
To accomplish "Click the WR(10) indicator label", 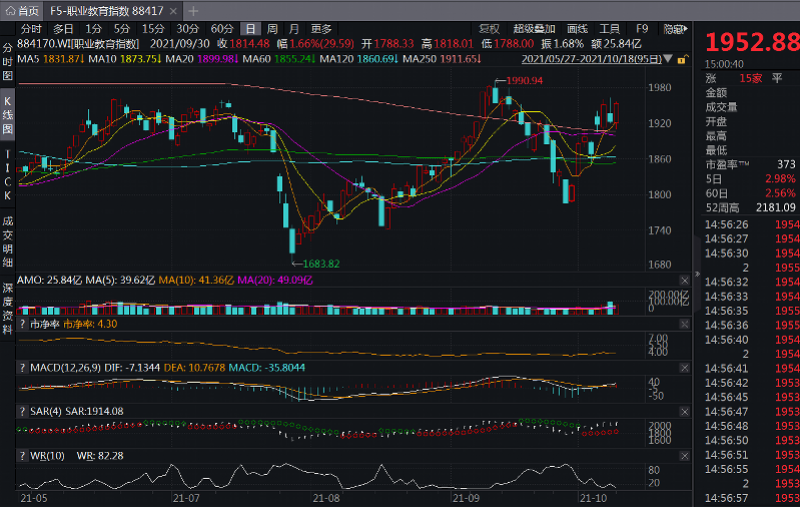I will coord(47,455).
